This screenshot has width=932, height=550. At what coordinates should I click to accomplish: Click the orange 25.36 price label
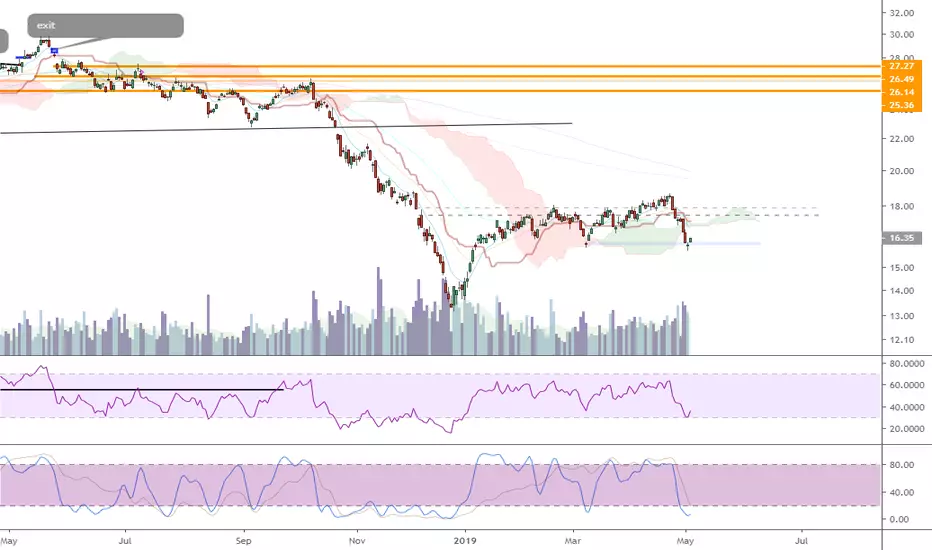901,105
